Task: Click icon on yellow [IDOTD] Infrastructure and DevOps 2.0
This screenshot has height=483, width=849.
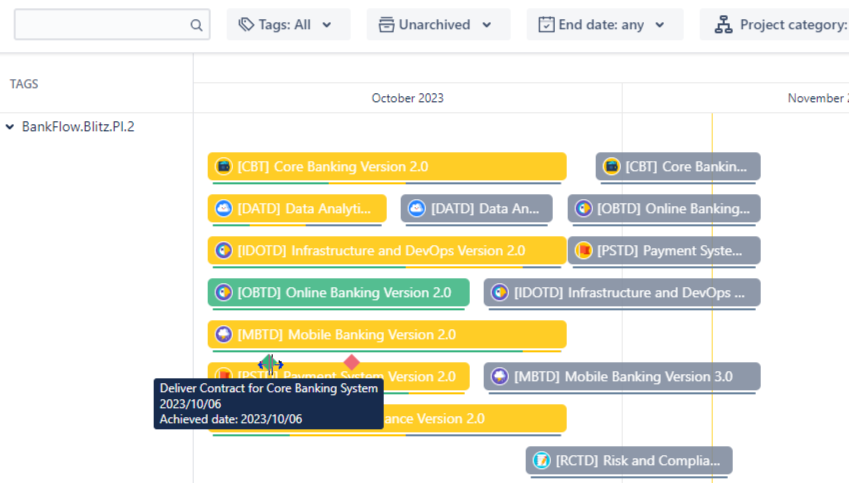Action: (x=224, y=250)
